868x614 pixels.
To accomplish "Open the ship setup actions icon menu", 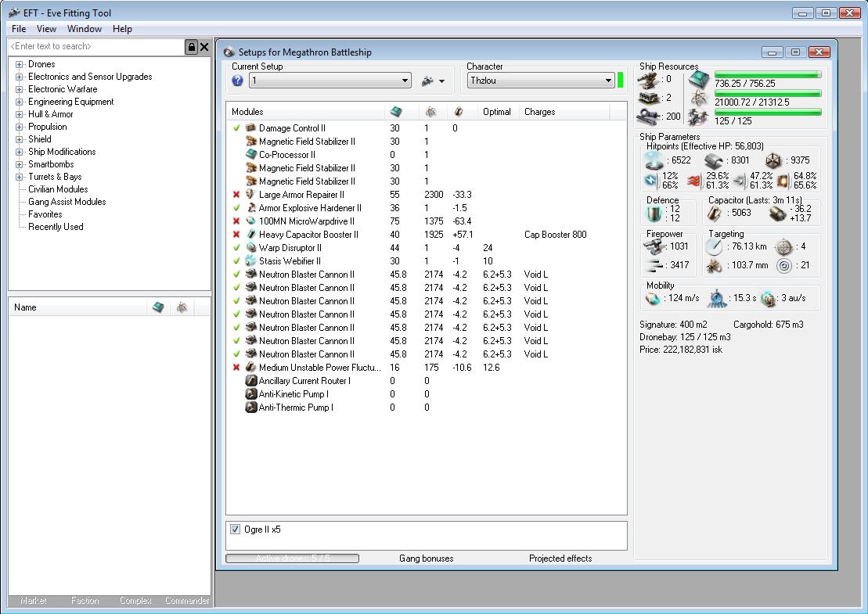I will pos(433,81).
